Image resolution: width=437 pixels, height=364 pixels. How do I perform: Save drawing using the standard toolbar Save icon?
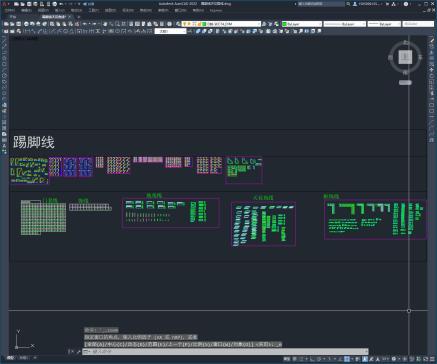tap(18, 24)
